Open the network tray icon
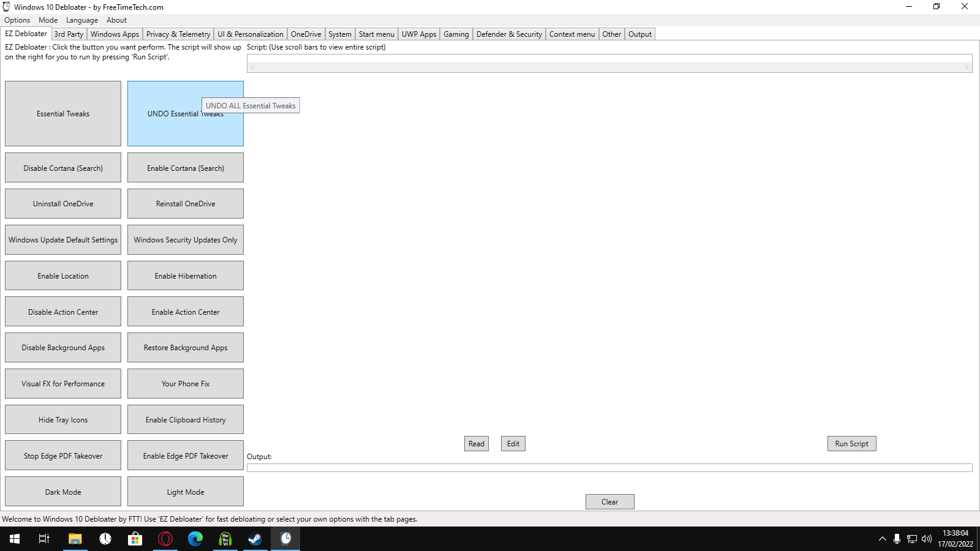 [x=912, y=539]
